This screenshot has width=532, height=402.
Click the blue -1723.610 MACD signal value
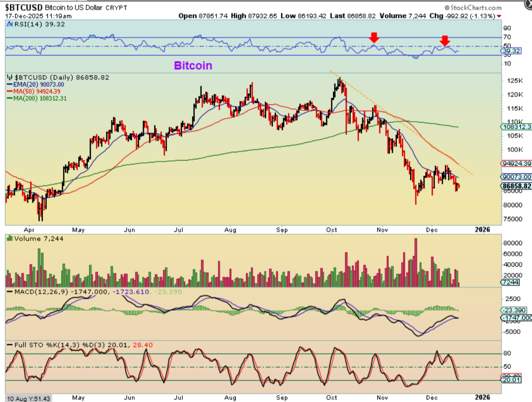(x=131, y=292)
